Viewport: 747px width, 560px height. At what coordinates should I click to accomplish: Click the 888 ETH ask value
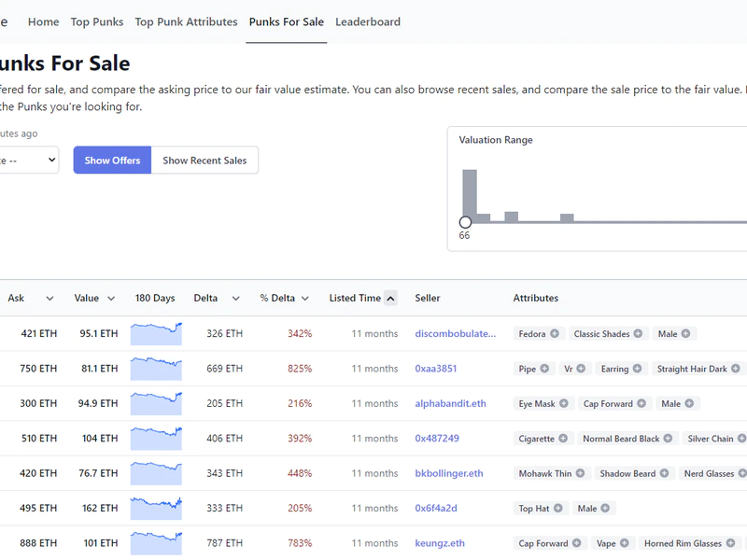(38, 543)
